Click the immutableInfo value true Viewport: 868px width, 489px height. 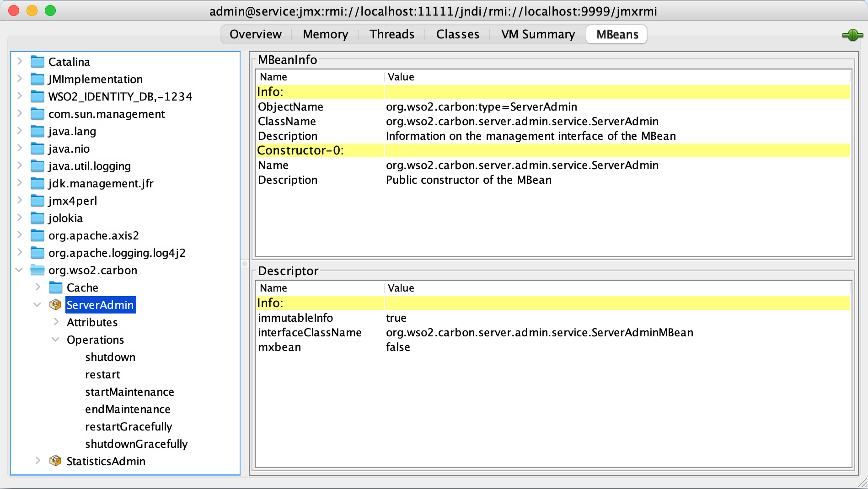pyautogui.click(x=396, y=318)
